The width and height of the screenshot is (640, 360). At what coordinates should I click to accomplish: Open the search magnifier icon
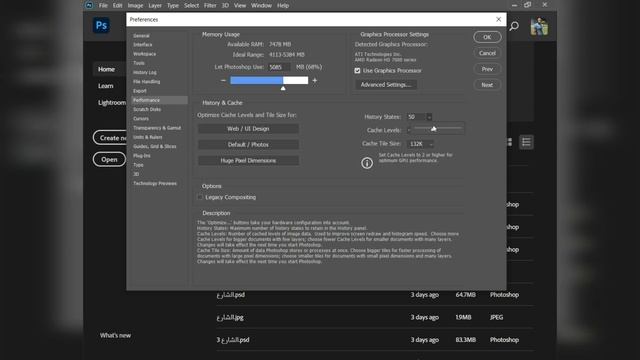click(514, 27)
